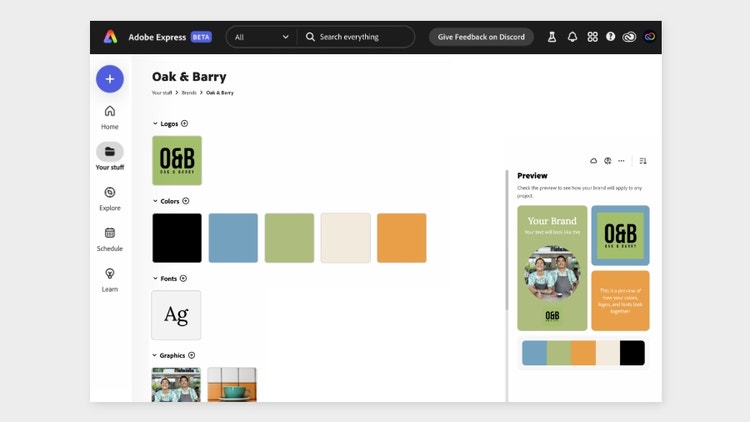Open the Creative Cloud icon
Viewport: 750px width, 422px height.
click(x=629, y=37)
